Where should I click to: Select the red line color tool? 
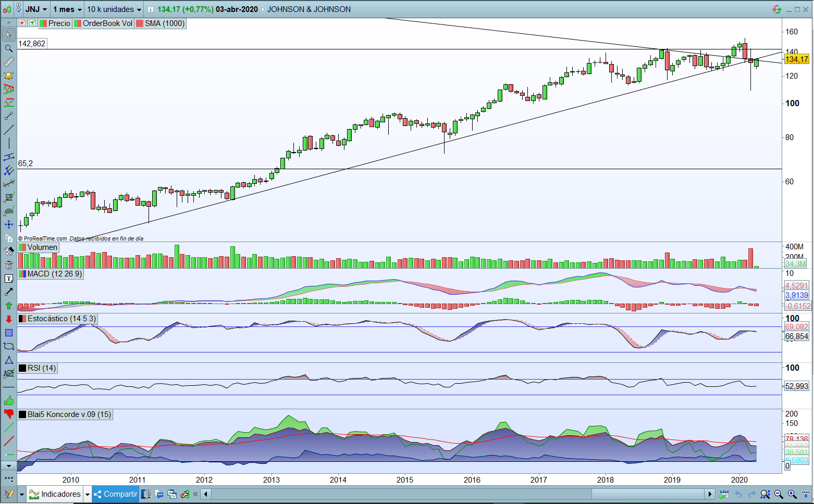(8, 441)
